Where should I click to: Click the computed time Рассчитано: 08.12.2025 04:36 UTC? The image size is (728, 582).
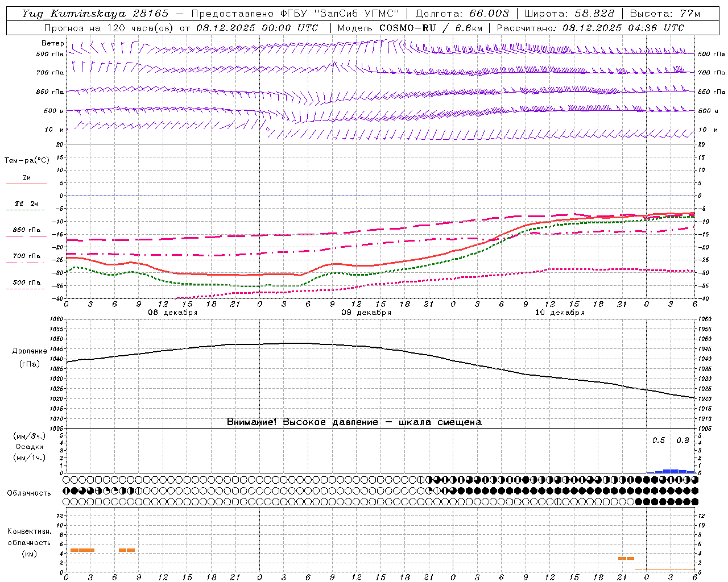[590, 28]
